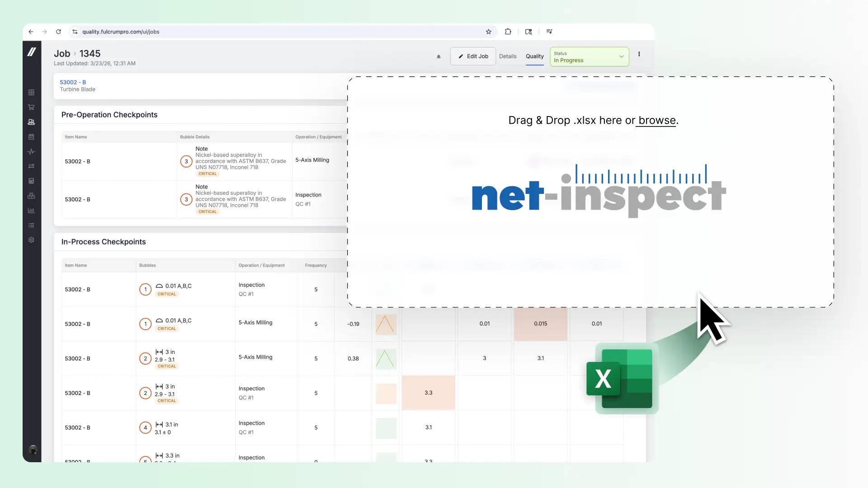Follow the 53002 - B Turbine Blade link

pyautogui.click(x=73, y=82)
